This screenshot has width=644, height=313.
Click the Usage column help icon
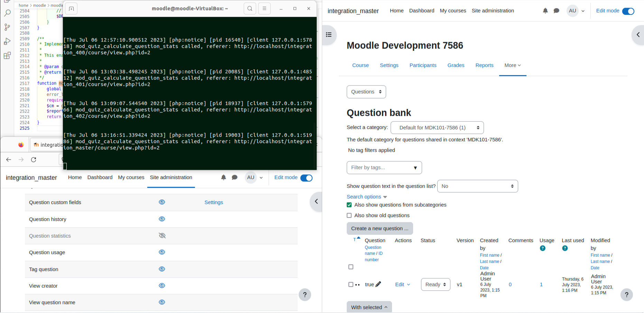click(543, 248)
